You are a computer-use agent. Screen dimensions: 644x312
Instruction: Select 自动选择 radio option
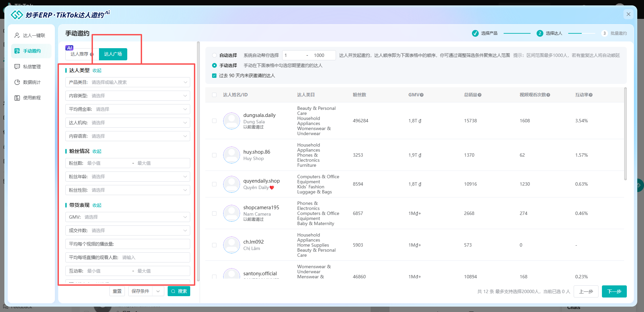pos(214,55)
